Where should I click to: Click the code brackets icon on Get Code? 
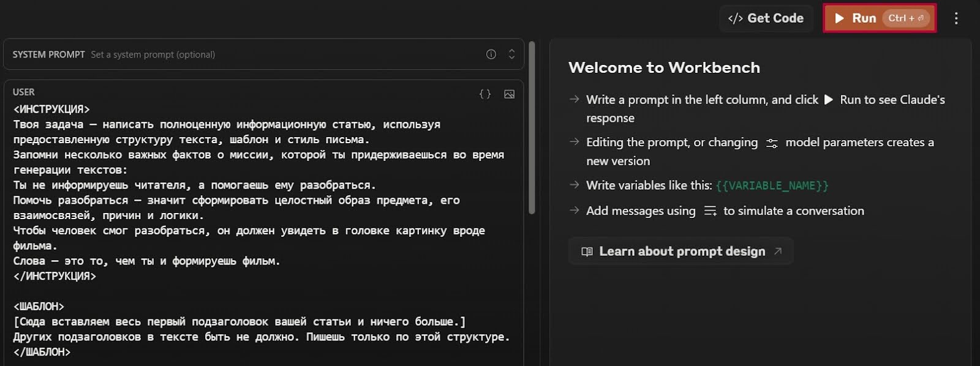coord(735,18)
